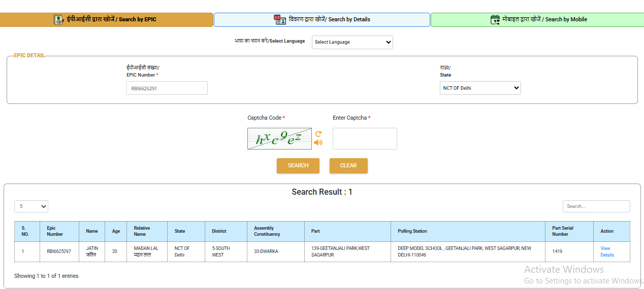
Task: Open the Select Language dropdown
Action: pyautogui.click(x=352, y=42)
